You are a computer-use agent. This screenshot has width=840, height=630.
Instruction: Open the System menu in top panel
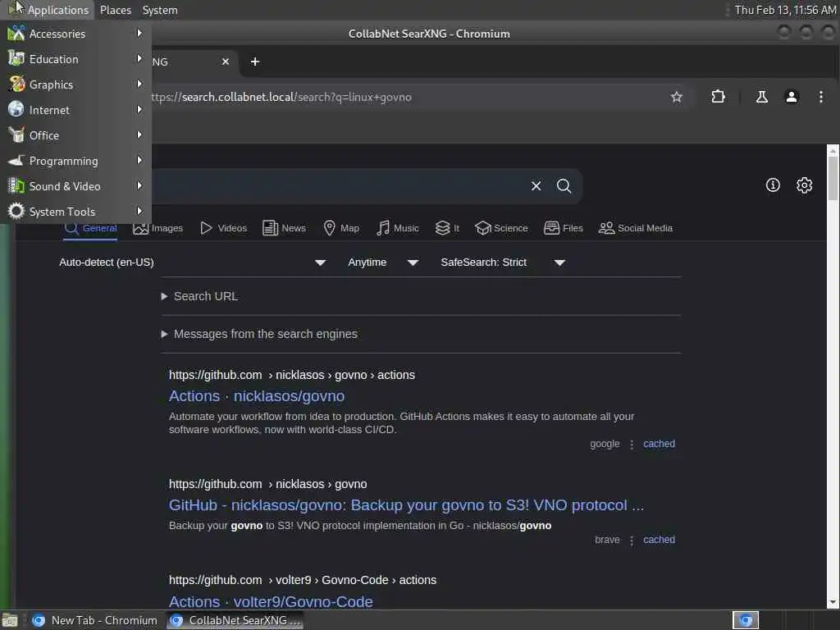[x=160, y=10]
